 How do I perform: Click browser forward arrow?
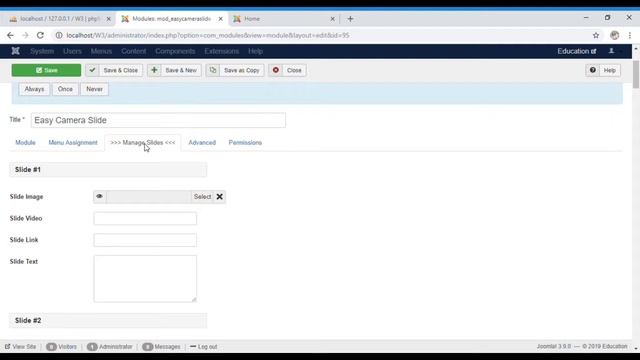(25, 36)
